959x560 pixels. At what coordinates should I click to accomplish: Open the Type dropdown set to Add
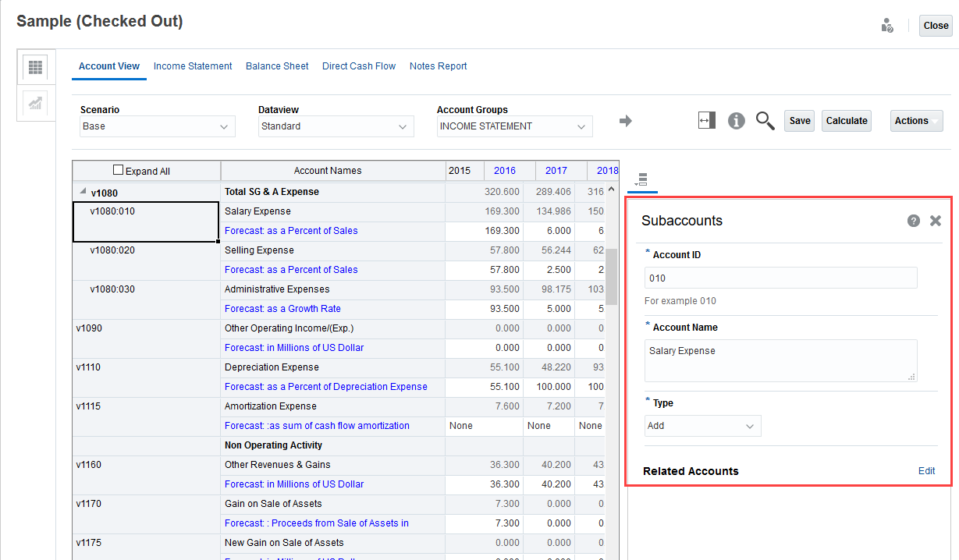point(702,426)
